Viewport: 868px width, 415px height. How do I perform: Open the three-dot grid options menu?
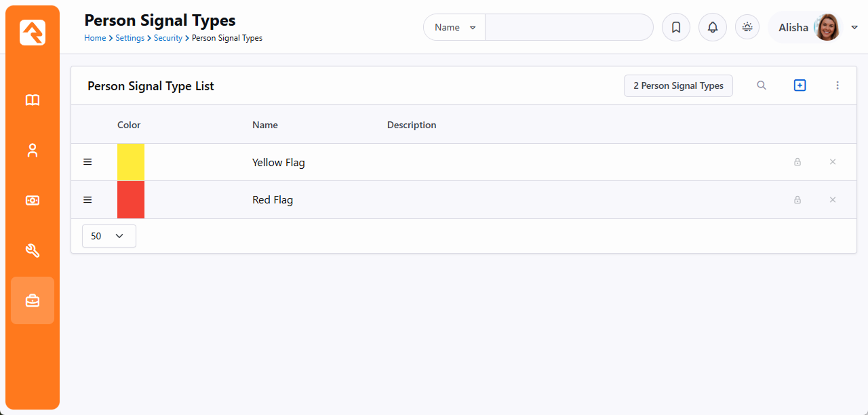pos(837,85)
